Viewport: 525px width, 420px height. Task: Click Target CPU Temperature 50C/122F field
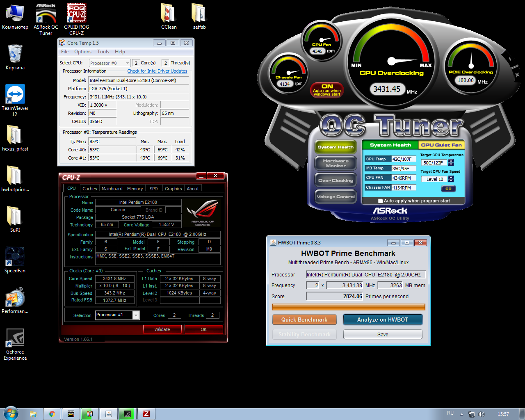coord(434,163)
